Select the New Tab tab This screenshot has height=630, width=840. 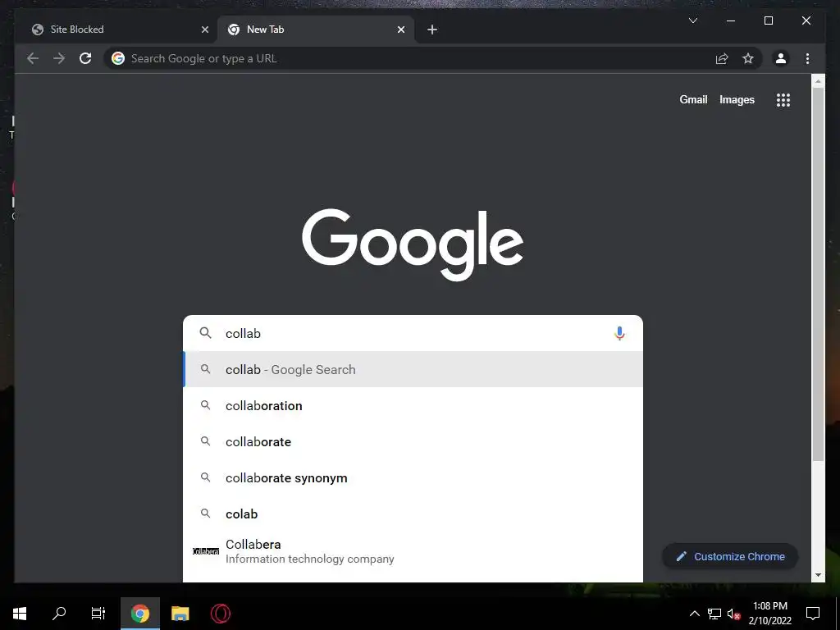pos(316,30)
